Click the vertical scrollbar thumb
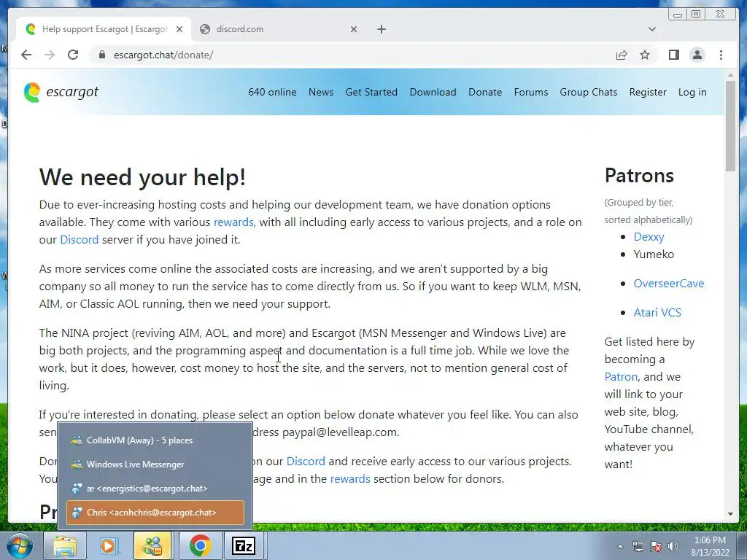Screen dimensions: 747x560 tap(730, 126)
